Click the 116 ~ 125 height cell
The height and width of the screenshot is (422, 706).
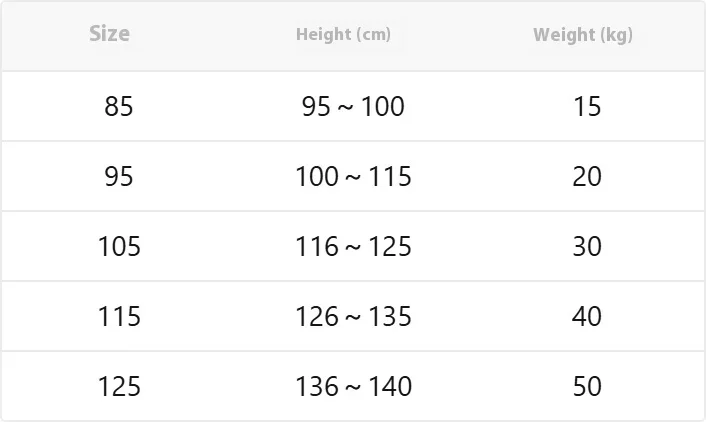(x=353, y=246)
